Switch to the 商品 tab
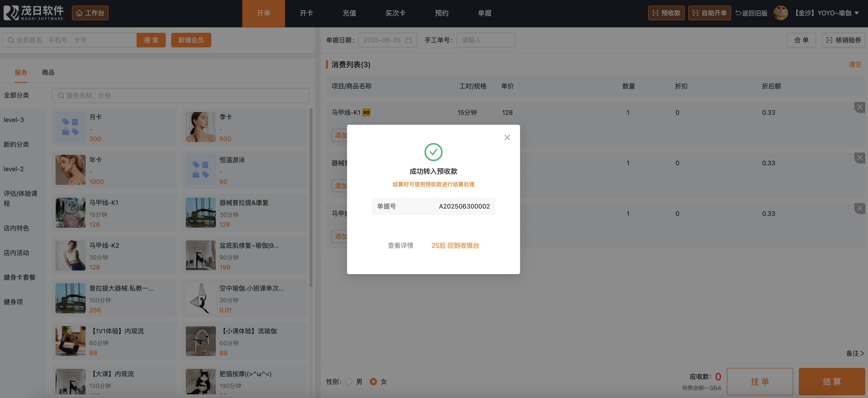 [x=48, y=72]
